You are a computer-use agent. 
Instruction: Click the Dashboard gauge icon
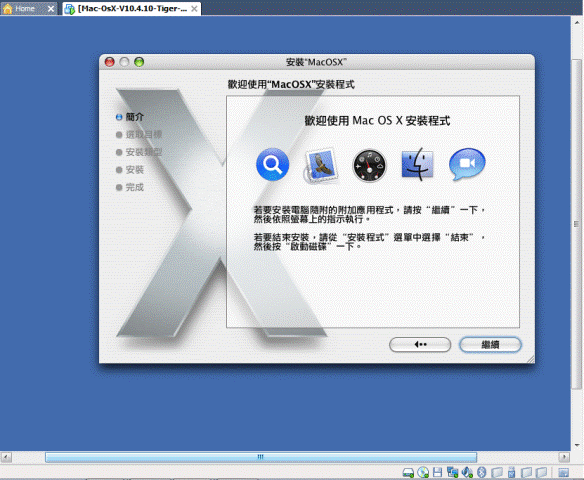click(369, 165)
